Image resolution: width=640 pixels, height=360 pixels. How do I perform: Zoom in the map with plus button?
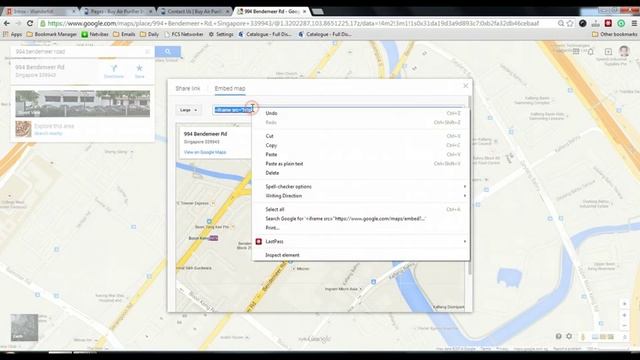[x=624, y=315]
